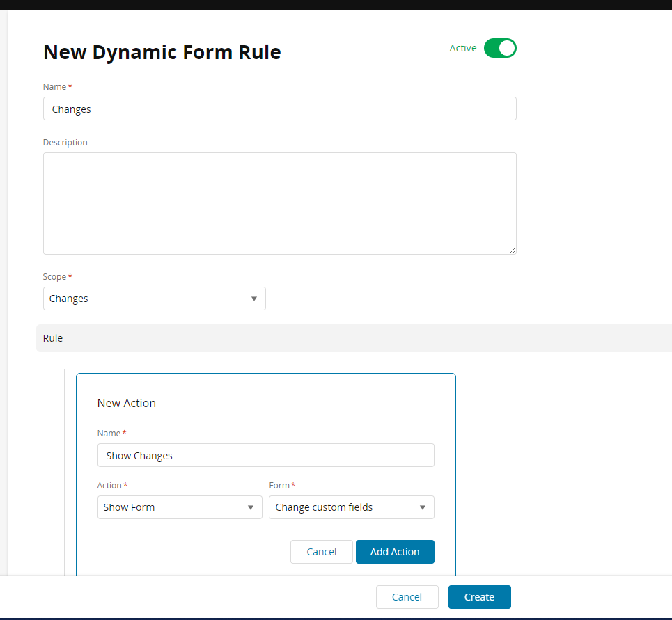Click the "Description" field label
The height and width of the screenshot is (620, 672).
(65, 143)
